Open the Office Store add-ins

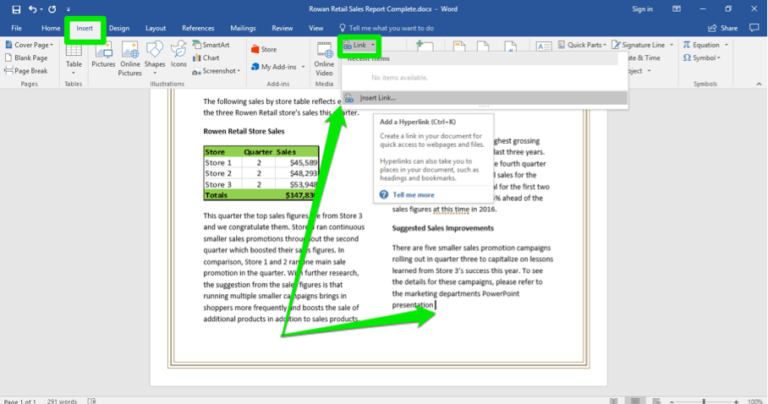(264, 49)
